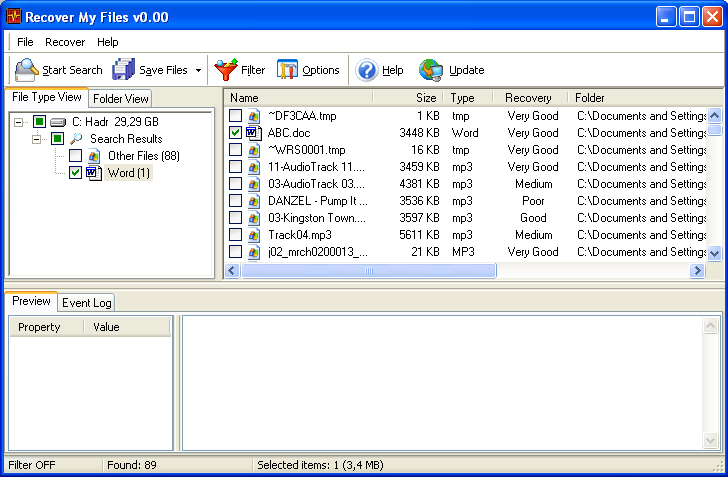The height and width of the screenshot is (477, 728).
Task: Check the ~WRS0001.tmp file checkbox
Action: click(235, 150)
